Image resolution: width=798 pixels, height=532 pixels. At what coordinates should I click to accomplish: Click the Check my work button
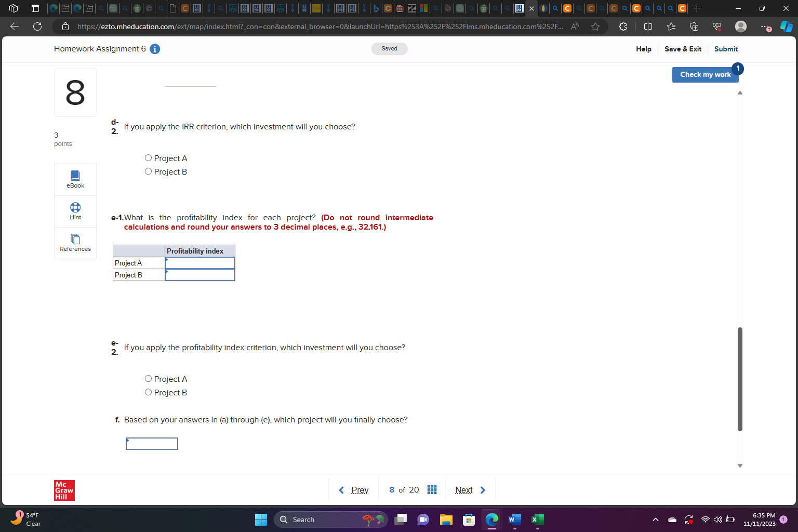click(x=705, y=74)
